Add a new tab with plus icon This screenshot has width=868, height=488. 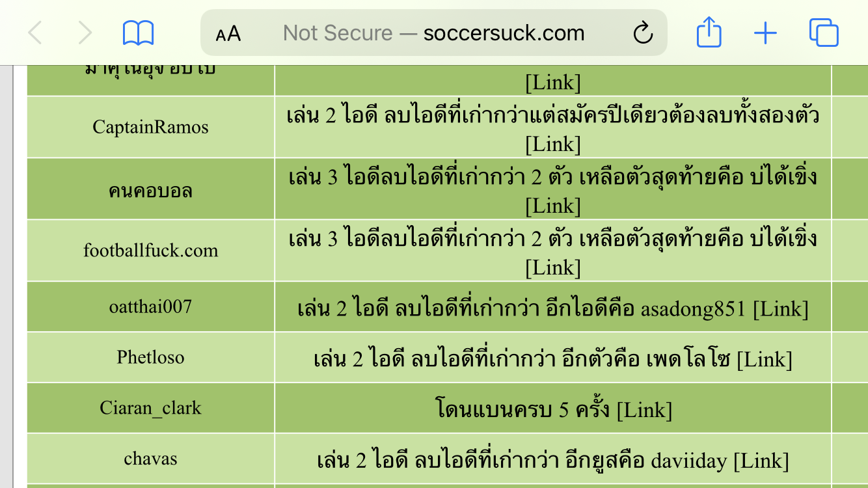click(765, 33)
